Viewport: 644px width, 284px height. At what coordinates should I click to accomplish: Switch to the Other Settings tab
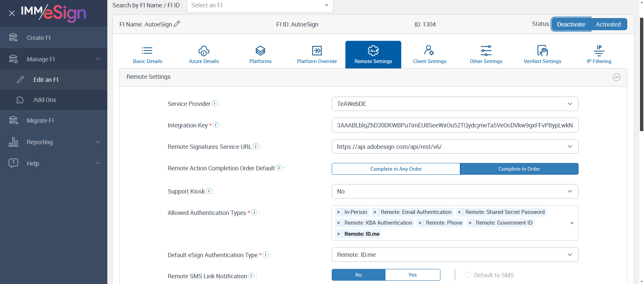(x=486, y=55)
